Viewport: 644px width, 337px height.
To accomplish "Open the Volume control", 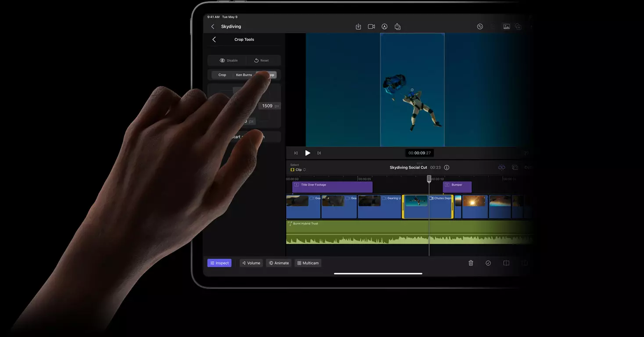I will click(251, 263).
